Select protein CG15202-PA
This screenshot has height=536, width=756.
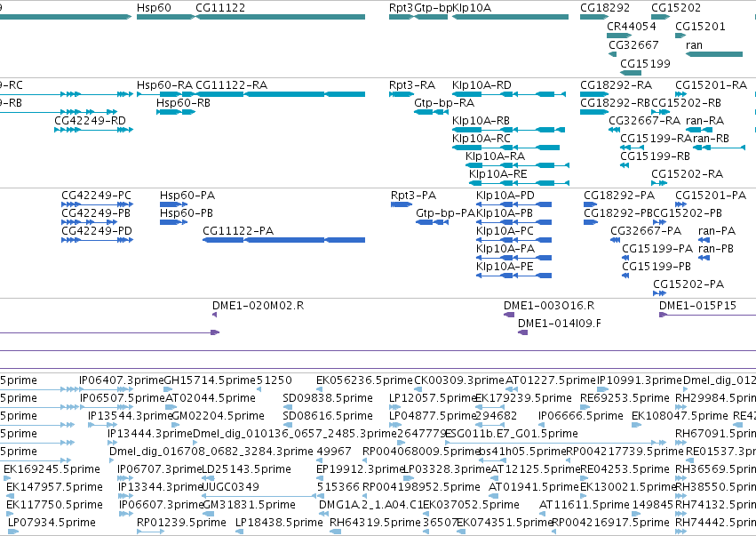click(688, 284)
